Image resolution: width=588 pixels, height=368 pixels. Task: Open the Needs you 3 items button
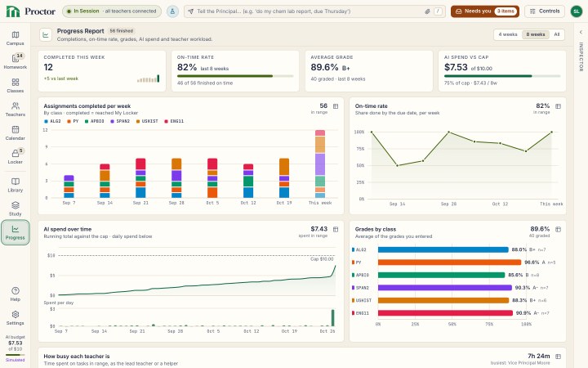(x=485, y=11)
